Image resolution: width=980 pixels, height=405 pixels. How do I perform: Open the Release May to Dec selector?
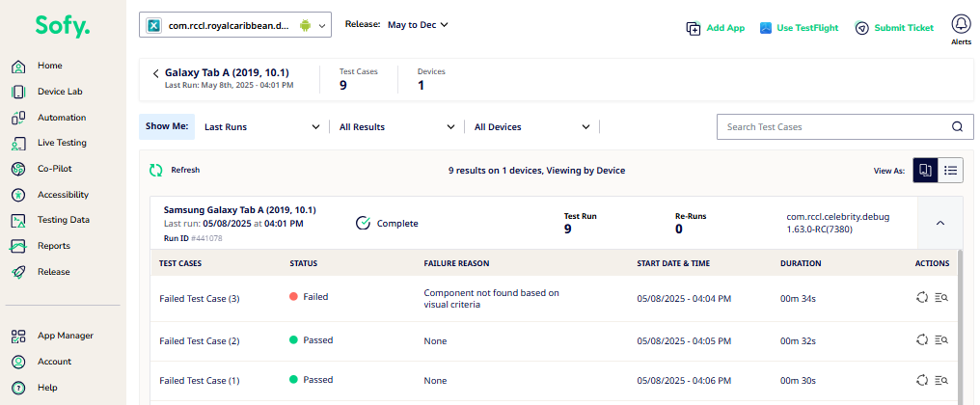click(x=418, y=25)
